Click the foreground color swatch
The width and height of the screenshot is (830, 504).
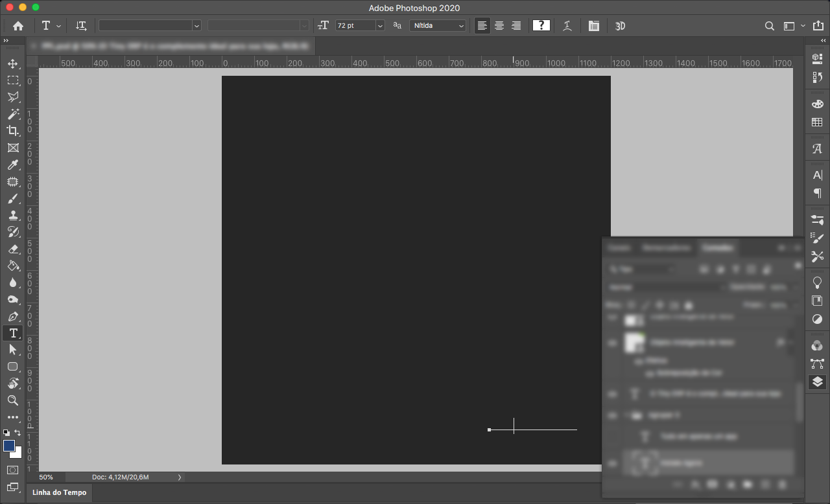point(9,446)
